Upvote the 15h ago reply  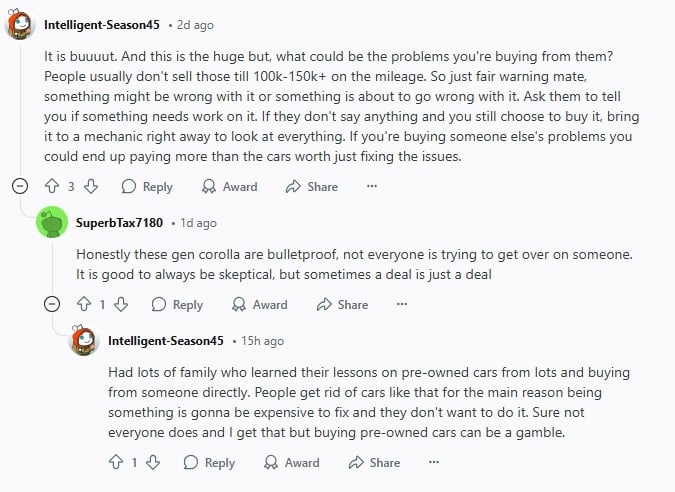click(x=116, y=462)
